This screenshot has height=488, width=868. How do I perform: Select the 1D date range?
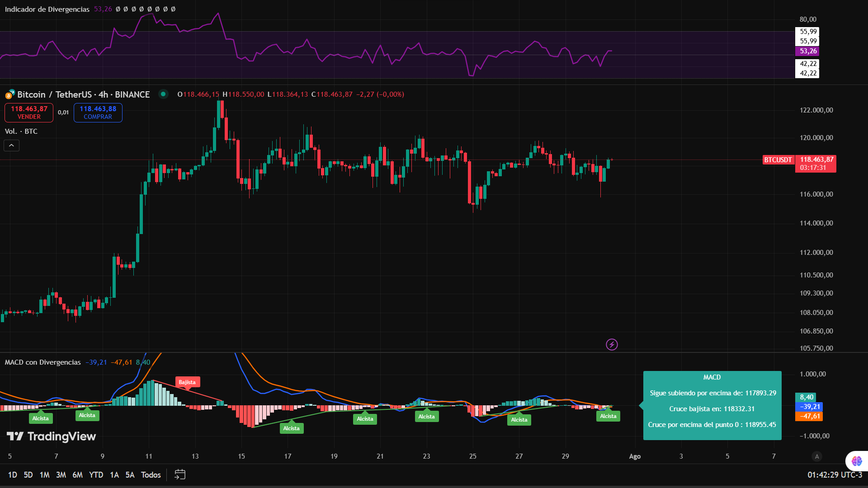point(13,475)
